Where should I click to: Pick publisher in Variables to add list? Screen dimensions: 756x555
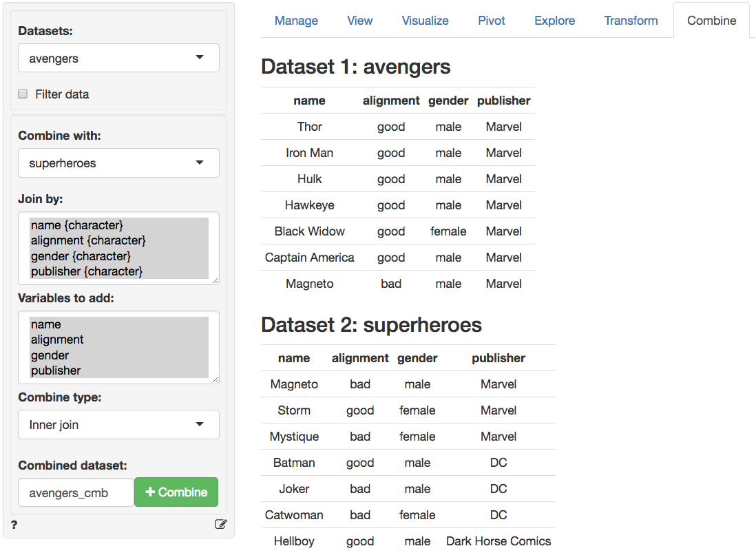(55, 370)
